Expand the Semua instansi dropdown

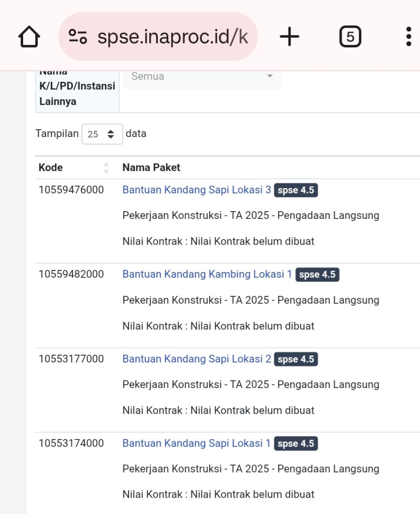point(202,77)
